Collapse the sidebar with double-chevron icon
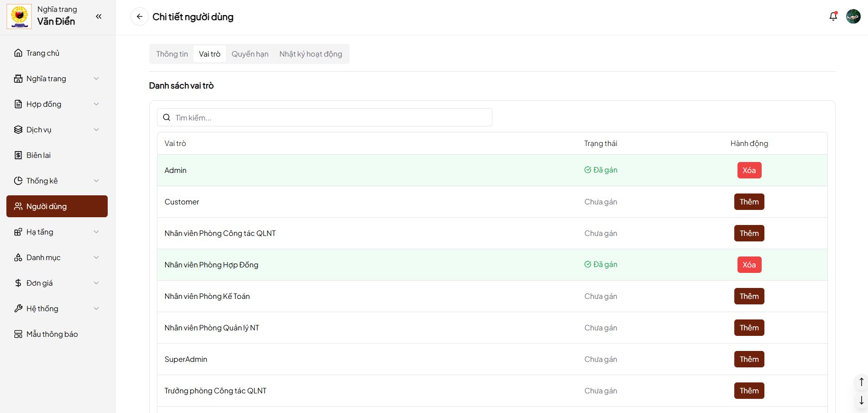Screen dimensions: 868x413 (x=99, y=16)
